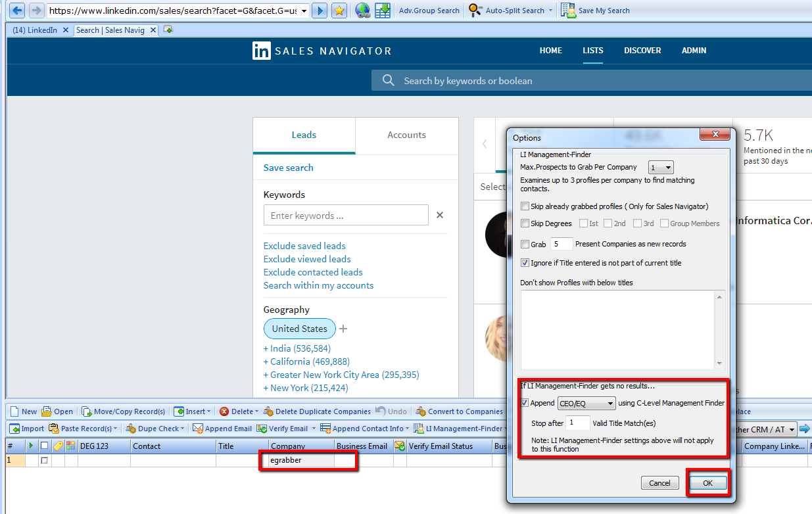Close the (14) LinkedIn tab
This screenshot has width=812, height=514.
[x=66, y=30]
